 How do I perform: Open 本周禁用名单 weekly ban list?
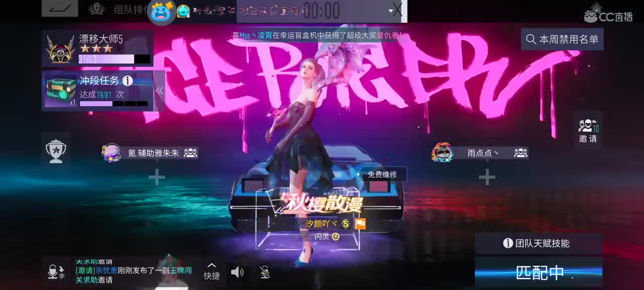562,39
